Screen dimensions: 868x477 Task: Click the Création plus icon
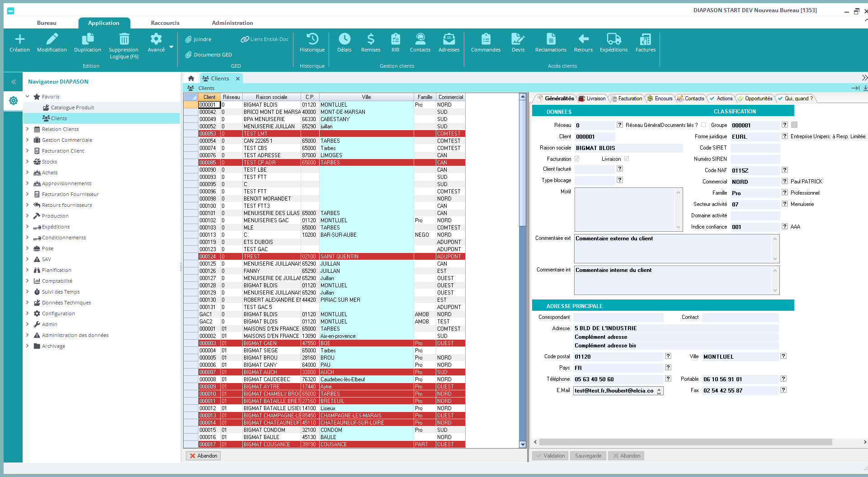[19, 39]
